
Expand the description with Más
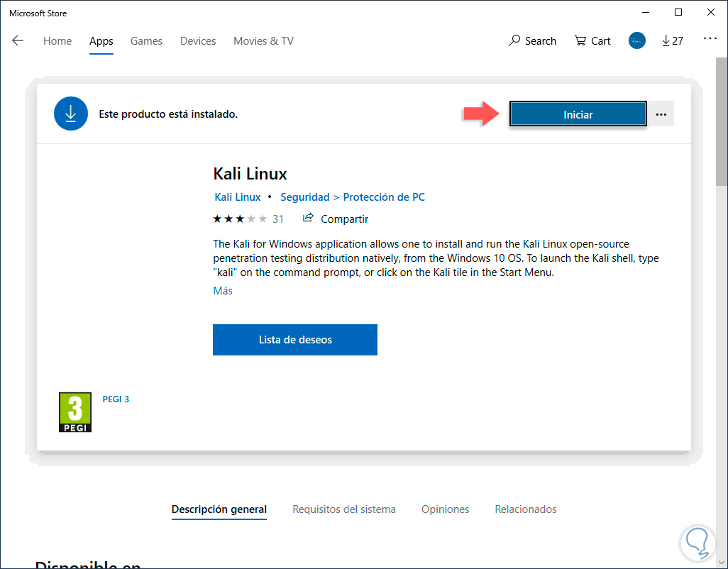tap(223, 291)
